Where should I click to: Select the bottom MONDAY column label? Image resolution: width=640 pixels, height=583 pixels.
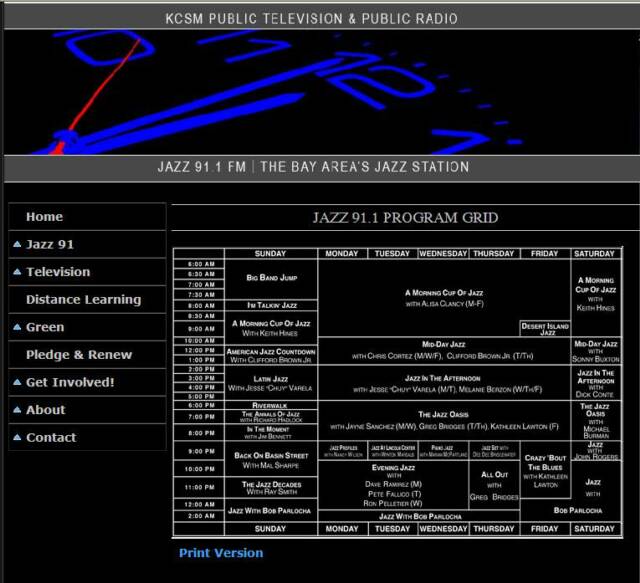(x=342, y=529)
